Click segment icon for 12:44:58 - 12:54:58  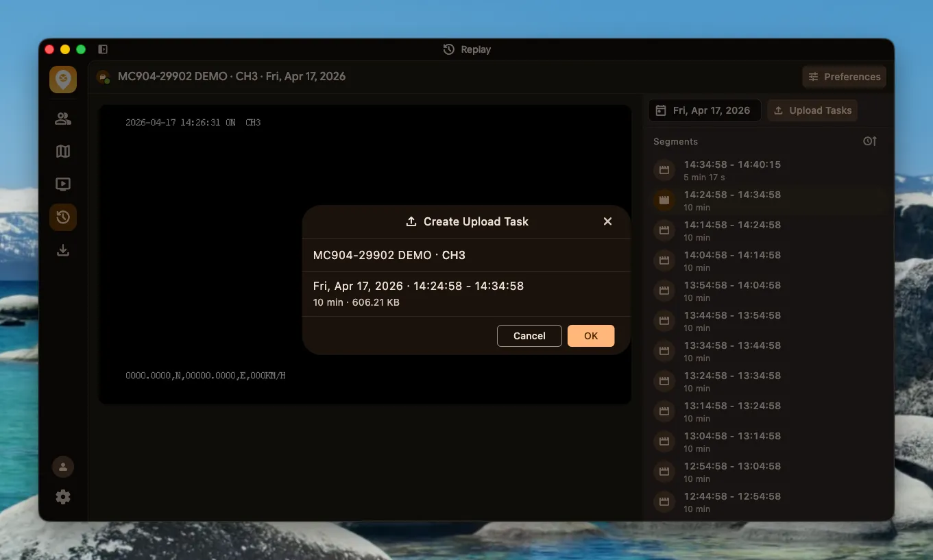(664, 502)
